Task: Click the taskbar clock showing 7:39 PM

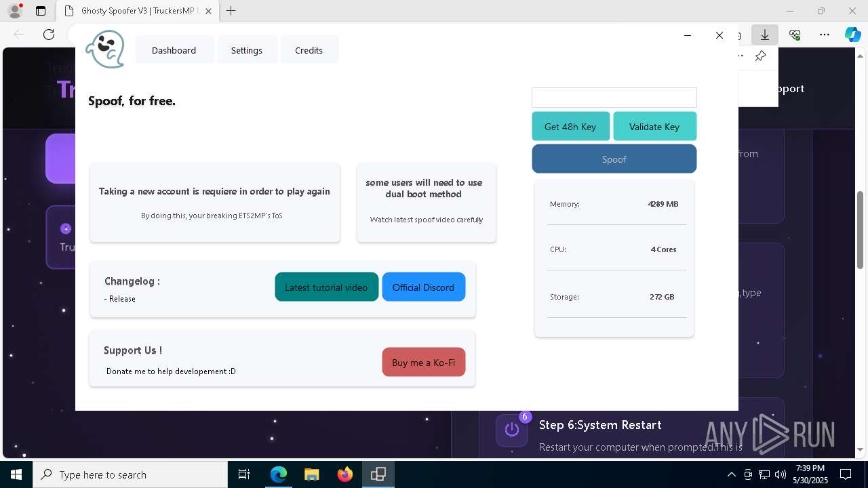Action: (x=810, y=474)
